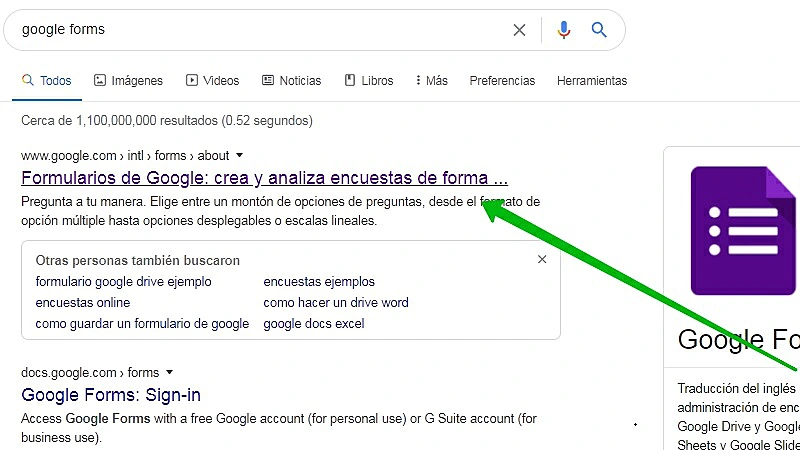800x450 pixels.
Task: Select the Libros tab
Action: pos(369,81)
